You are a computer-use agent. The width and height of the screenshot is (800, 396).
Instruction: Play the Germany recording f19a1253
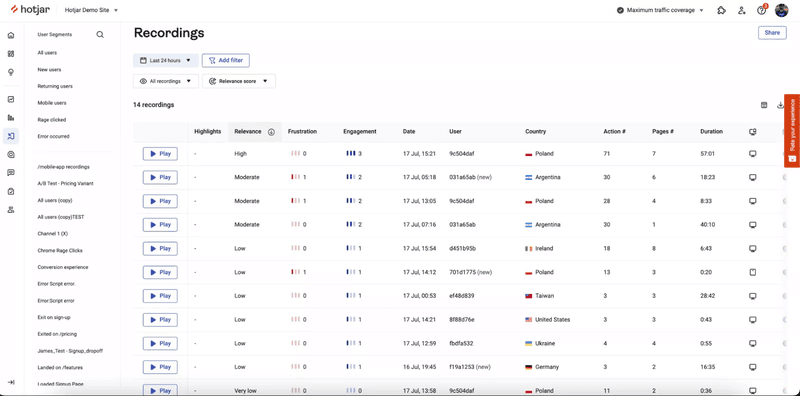coord(160,367)
